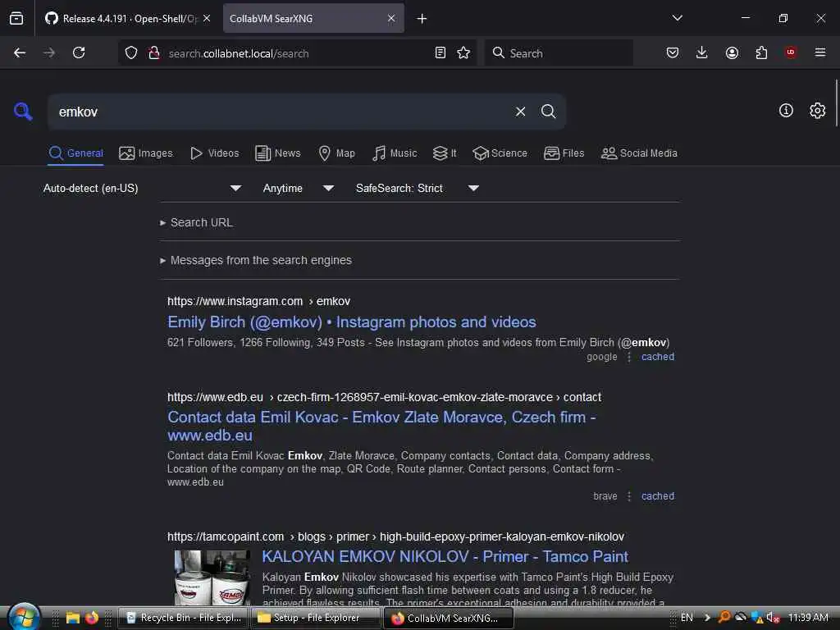Click the forward navigation arrow
The height and width of the screenshot is (630, 840).
pyautogui.click(x=49, y=52)
